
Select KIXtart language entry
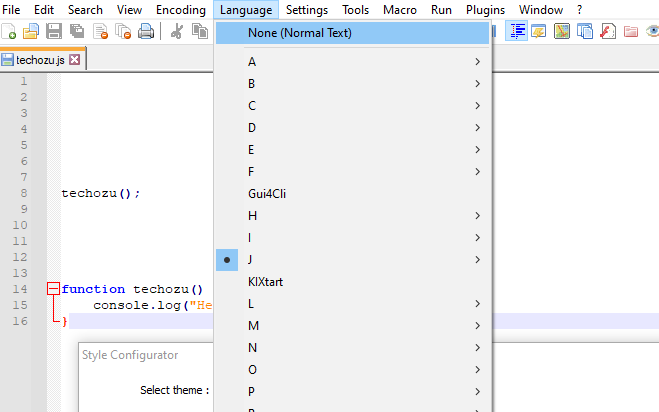tap(352, 282)
